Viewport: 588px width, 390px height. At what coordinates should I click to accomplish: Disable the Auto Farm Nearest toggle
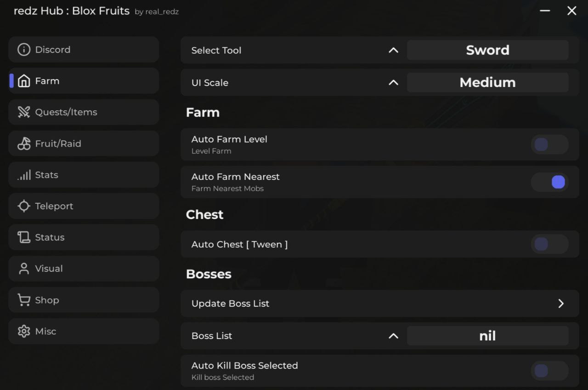tap(549, 182)
